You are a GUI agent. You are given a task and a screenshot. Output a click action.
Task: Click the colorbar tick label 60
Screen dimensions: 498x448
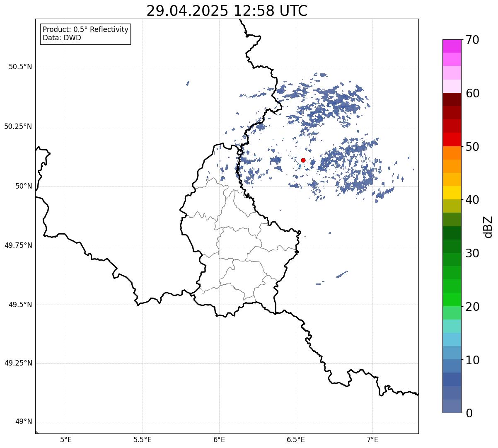pyautogui.click(x=473, y=93)
